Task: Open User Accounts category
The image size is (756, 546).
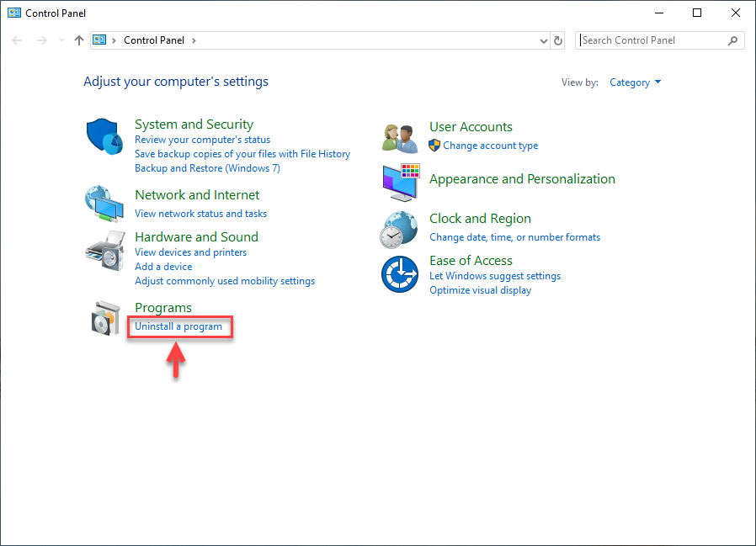Action: pos(471,127)
